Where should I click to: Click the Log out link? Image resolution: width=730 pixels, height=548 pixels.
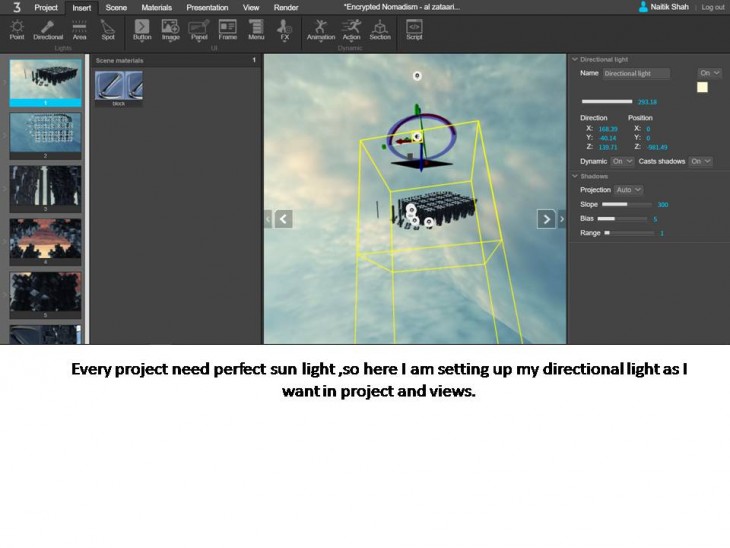(x=712, y=7)
